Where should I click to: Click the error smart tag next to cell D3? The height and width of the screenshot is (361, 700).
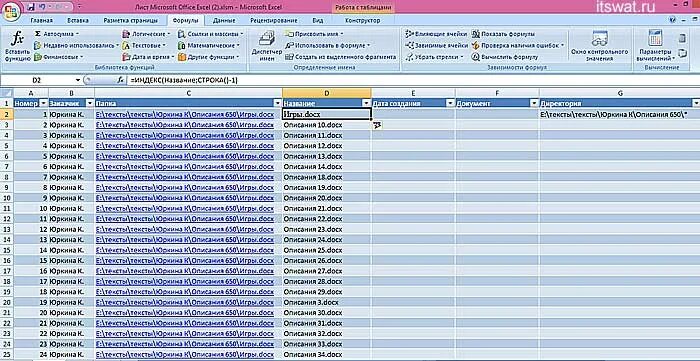377,126
